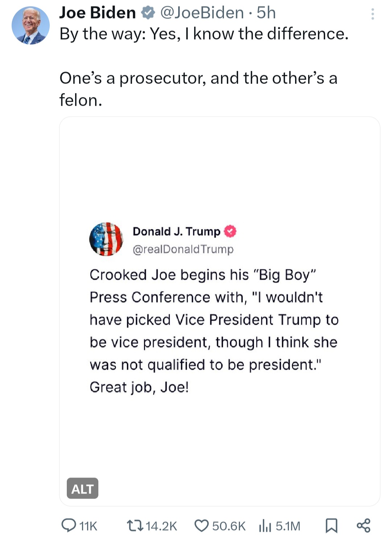Open view analytics bar chart icon

(x=265, y=526)
